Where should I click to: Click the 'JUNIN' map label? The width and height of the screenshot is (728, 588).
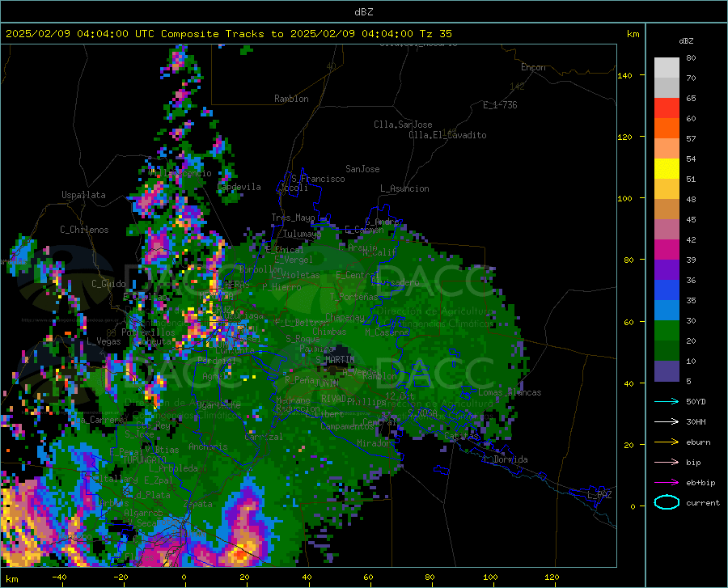tap(327, 383)
